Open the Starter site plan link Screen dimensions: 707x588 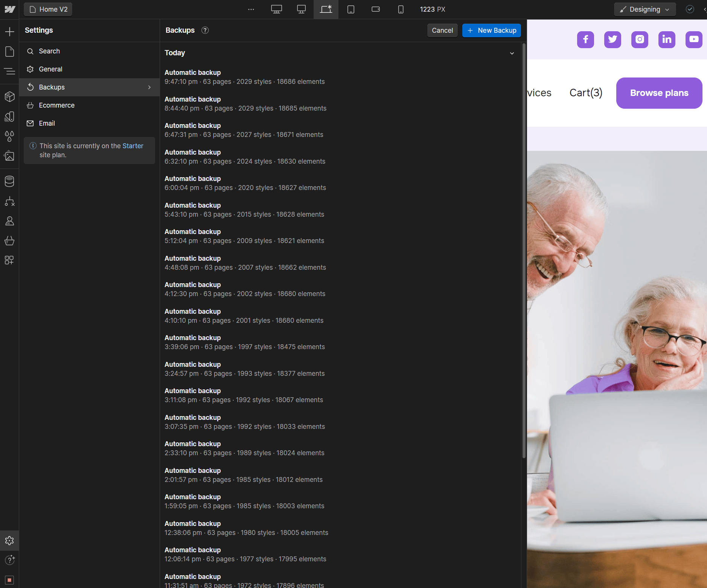coord(133,146)
